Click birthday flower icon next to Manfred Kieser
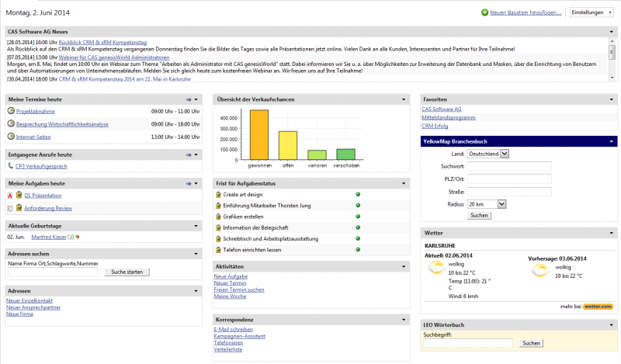This screenshot has width=621, height=364. [77, 237]
